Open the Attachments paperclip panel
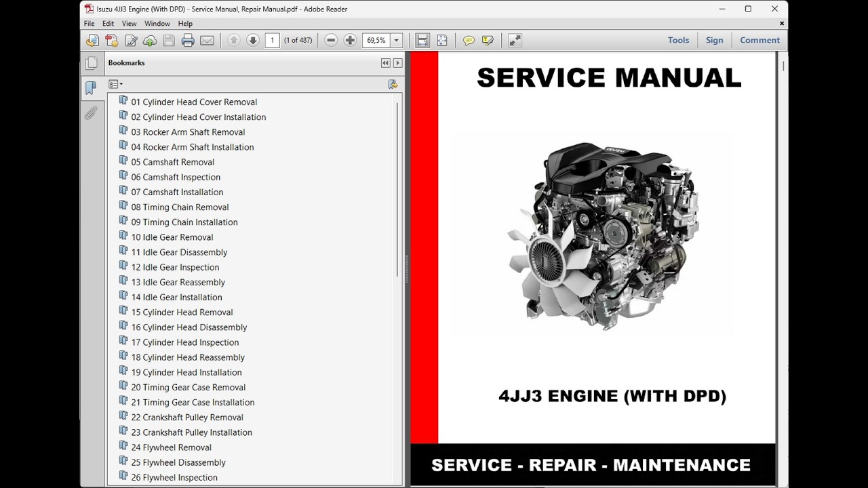Viewport: 868px width, 488px height. (91, 113)
